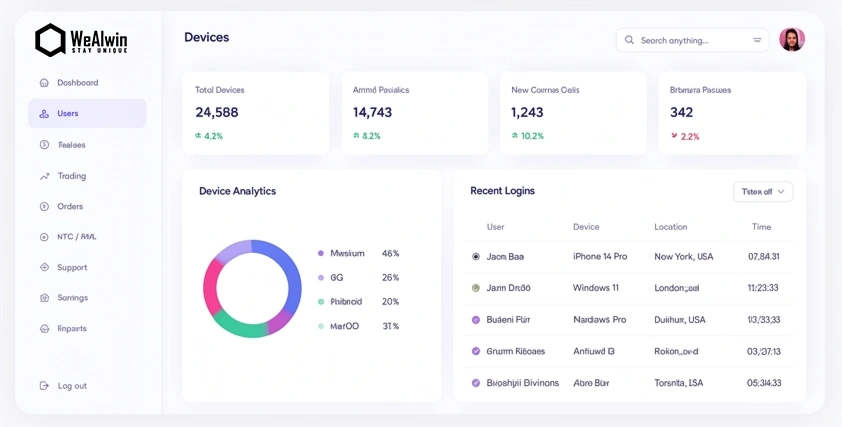Click the Orders circle icon
Viewport: 842px width, 427px height.
click(x=44, y=206)
